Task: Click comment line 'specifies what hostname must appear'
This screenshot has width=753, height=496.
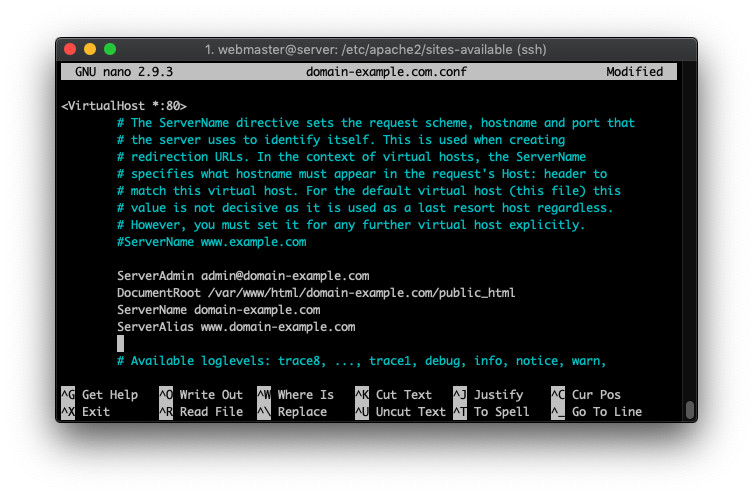Action: [362, 173]
